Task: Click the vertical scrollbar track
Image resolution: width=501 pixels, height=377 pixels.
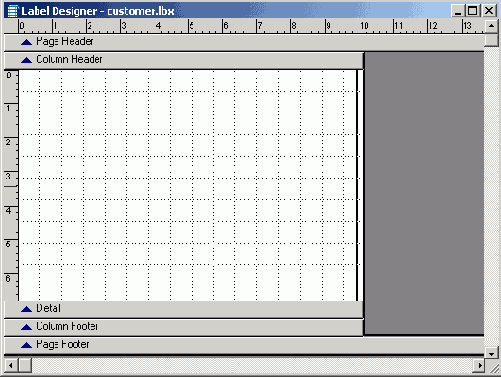Action: pyautogui.click(x=492, y=197)
